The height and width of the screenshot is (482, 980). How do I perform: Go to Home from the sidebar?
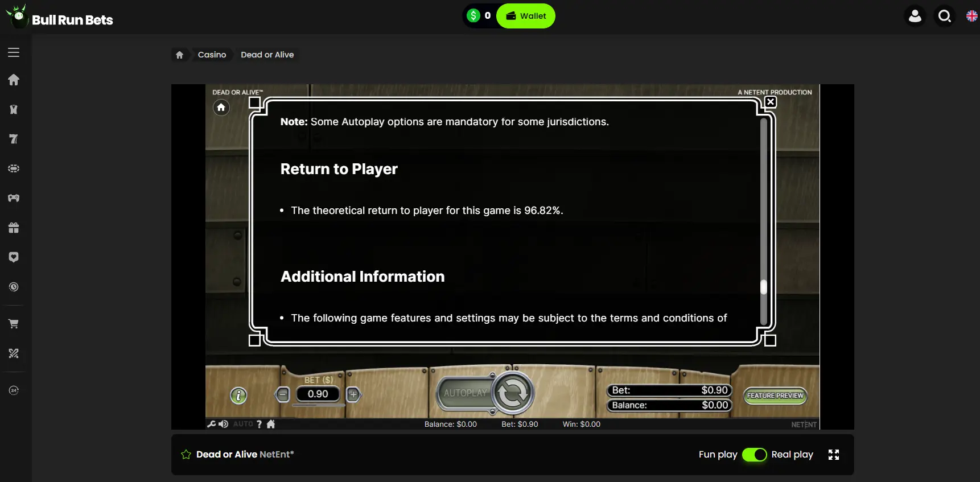point(14,80)
